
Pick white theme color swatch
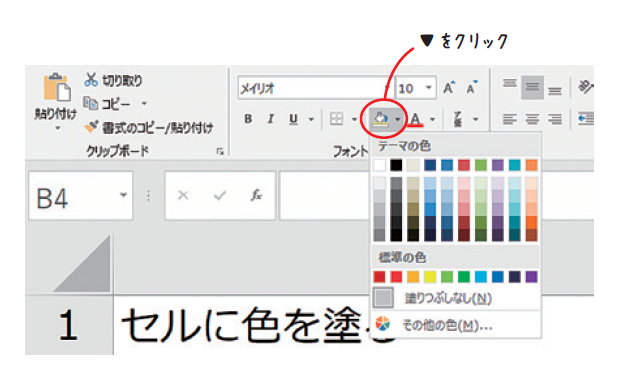(x=380, y=165)
